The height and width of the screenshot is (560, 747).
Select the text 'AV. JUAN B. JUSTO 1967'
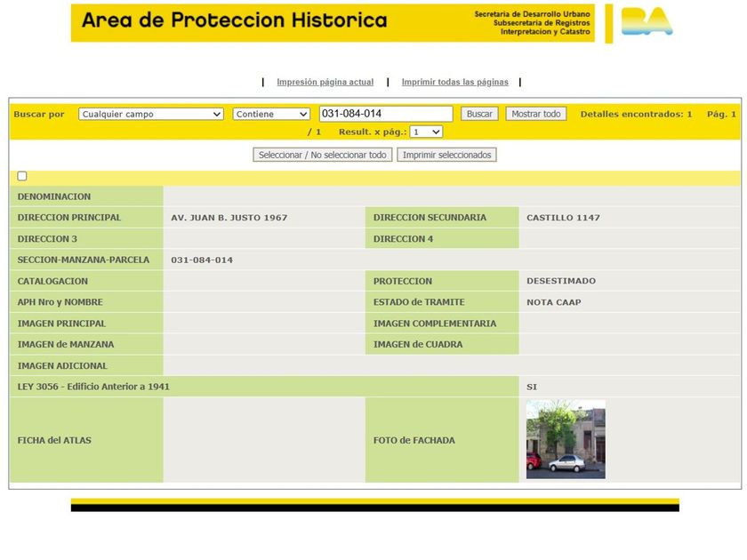click(x=229, y=218)
